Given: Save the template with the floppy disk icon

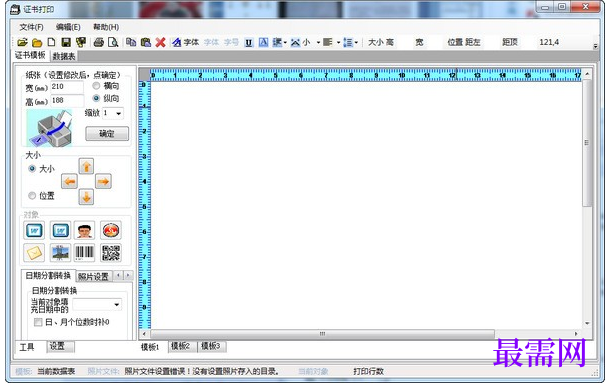Looking at the screenshot, I should pyautogui.click(x=66, y=42).
